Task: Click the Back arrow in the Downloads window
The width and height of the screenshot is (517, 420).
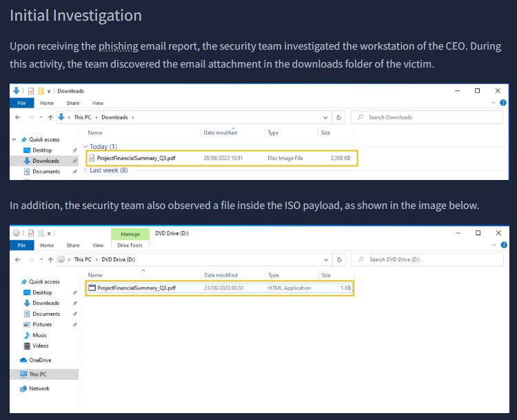Action: click(x=17, y=117)
